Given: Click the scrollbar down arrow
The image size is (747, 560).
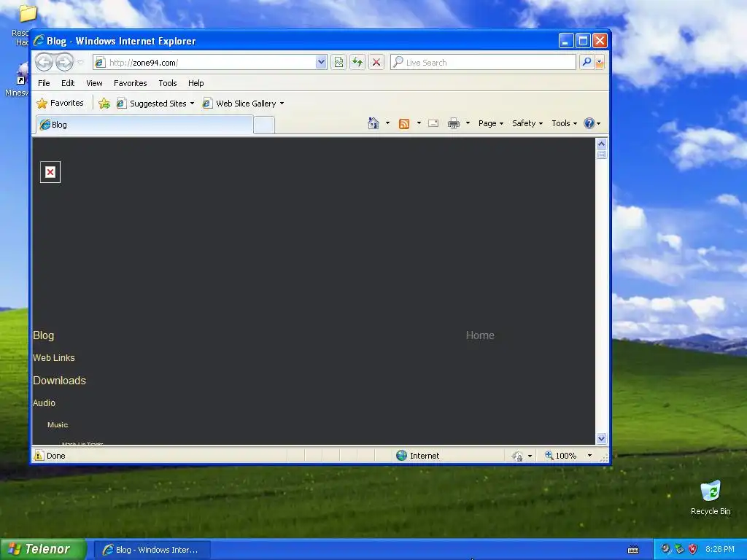Looking at the screenshot, I should [x=601, y=438].
